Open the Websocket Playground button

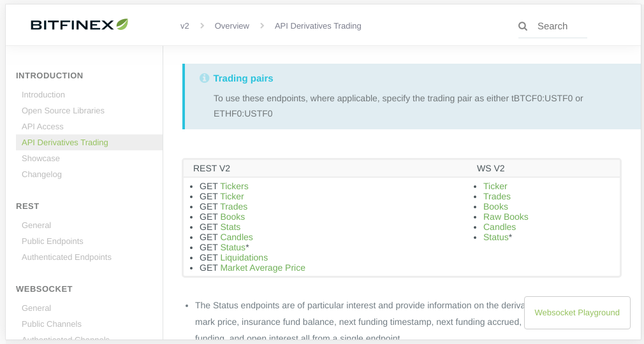click(577, 313)
